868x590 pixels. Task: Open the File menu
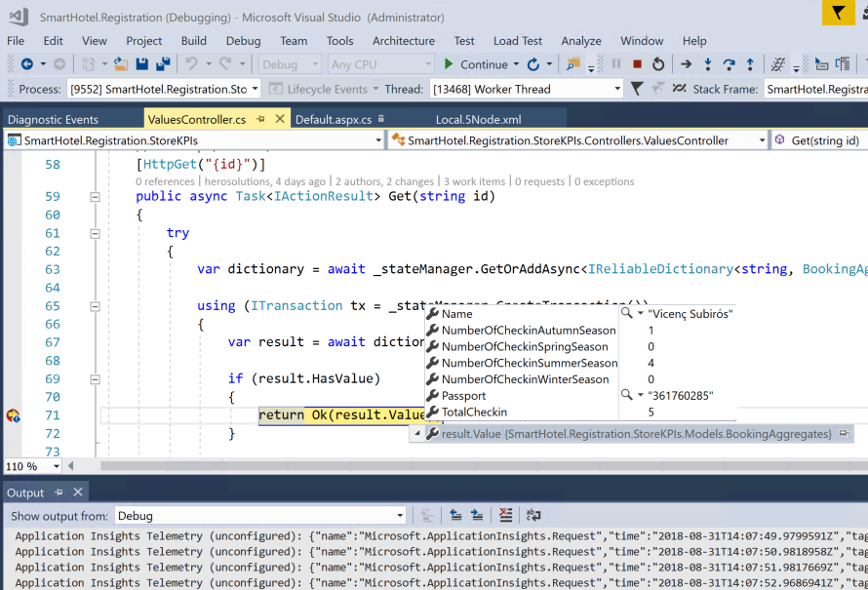(16, 40)
